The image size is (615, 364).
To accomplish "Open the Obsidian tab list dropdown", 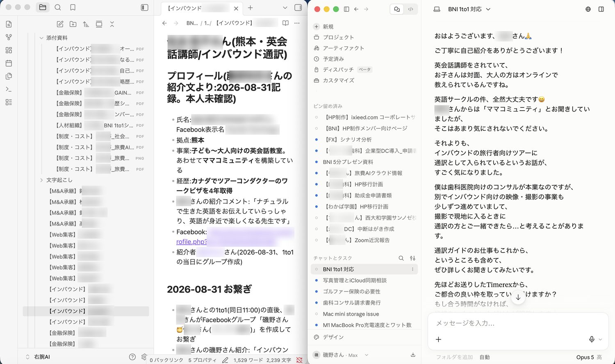I will coord(285,8).
